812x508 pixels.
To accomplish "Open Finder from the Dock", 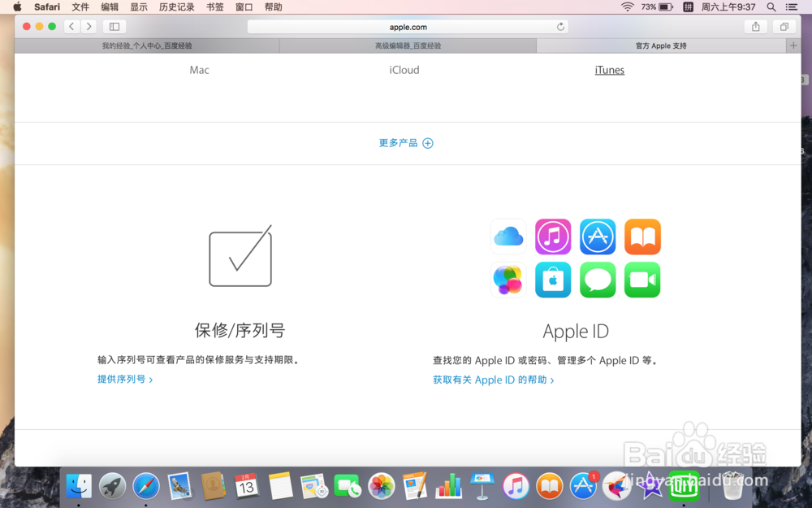I will point(79,487).
